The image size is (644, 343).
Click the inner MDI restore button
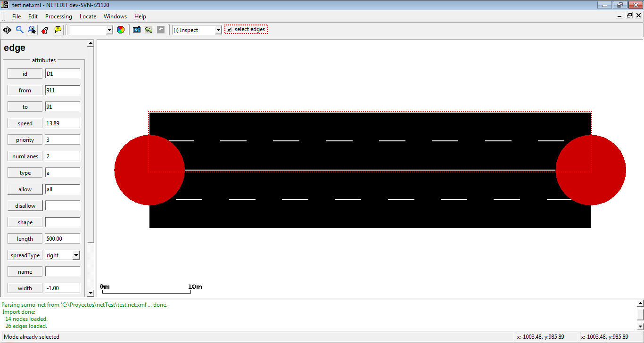pos(629,16)
